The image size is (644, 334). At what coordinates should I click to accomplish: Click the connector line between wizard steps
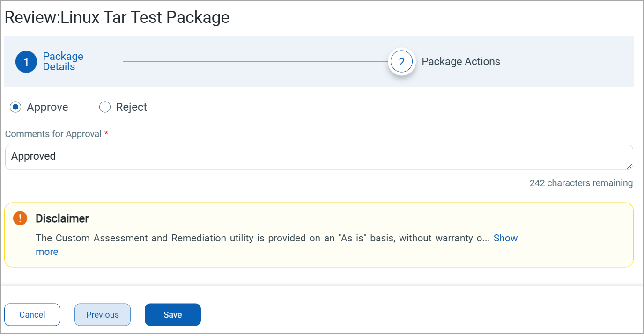point(255,62)
